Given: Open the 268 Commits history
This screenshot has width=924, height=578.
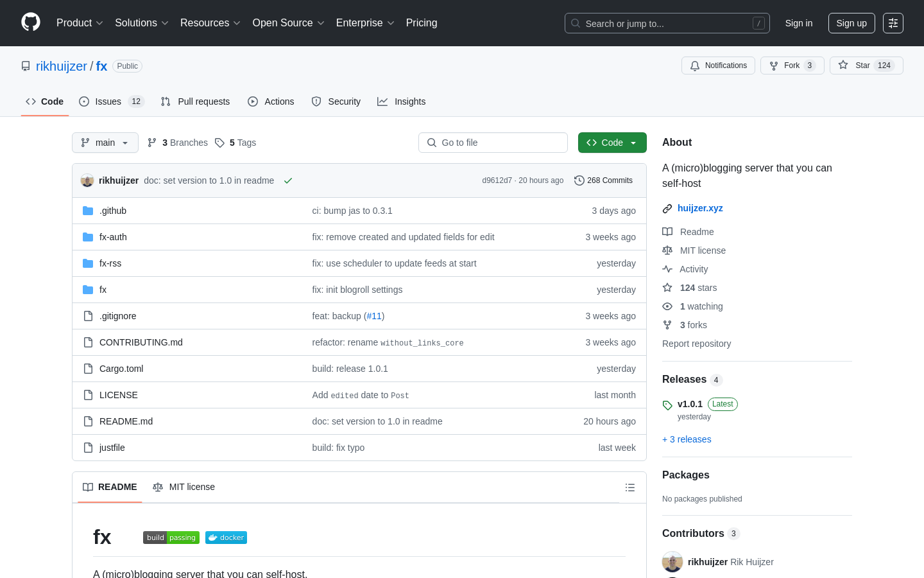Looking at the screenshot, I should 603,180.
